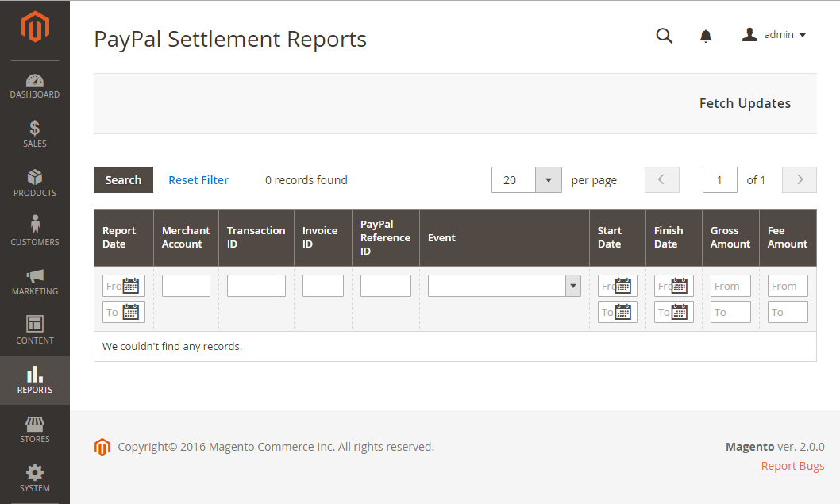Image resolution: width=840 pixels, height=504 pixels.
Task: Click inside the Transaction ID filter field
Action: (x=256, y=285)
